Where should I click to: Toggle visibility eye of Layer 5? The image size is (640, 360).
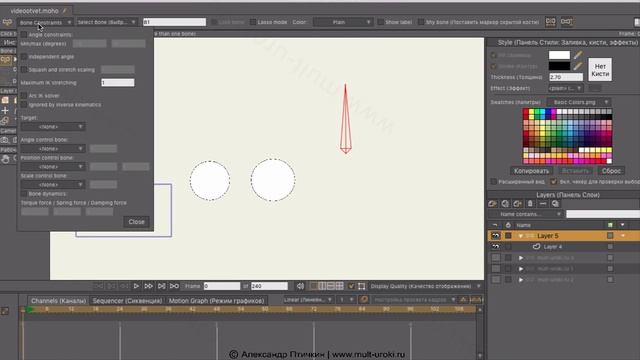click(496, 236)
